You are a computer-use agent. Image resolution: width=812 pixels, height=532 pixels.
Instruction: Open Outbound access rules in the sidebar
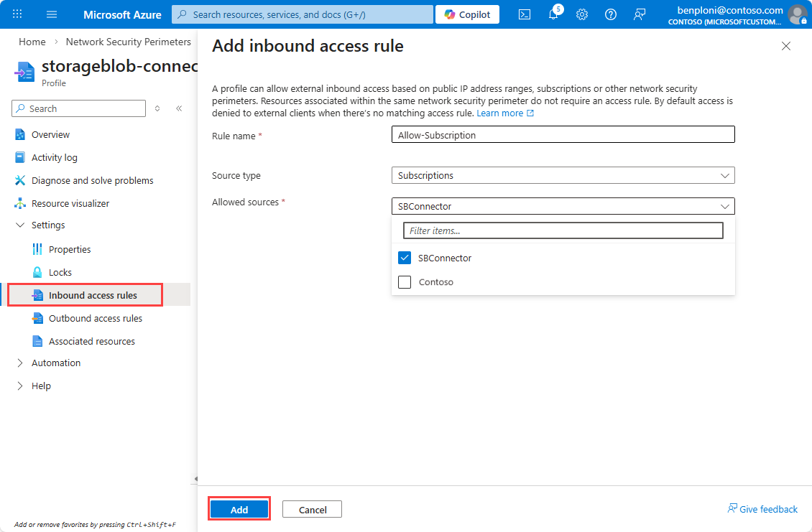(95, 318)
